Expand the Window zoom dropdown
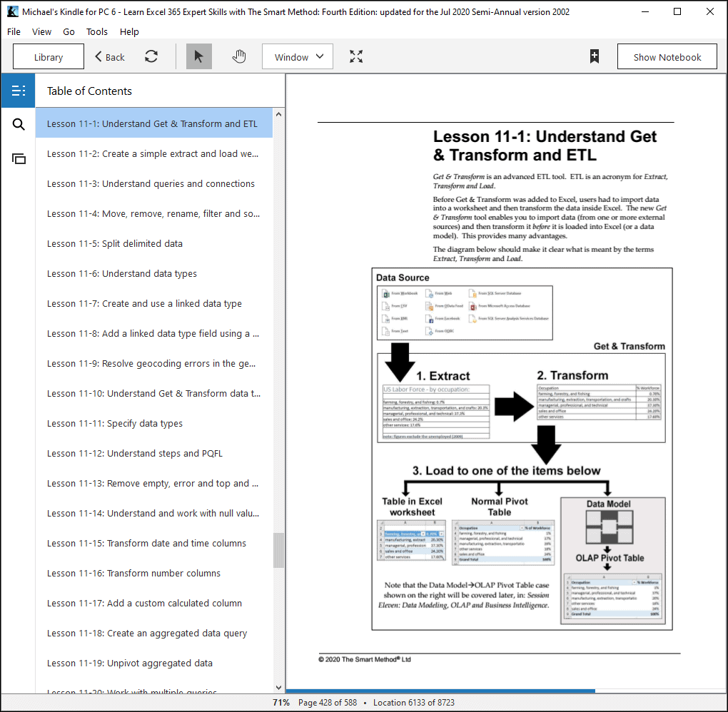This screenshot has width=728, height=712. pos(298,56)
